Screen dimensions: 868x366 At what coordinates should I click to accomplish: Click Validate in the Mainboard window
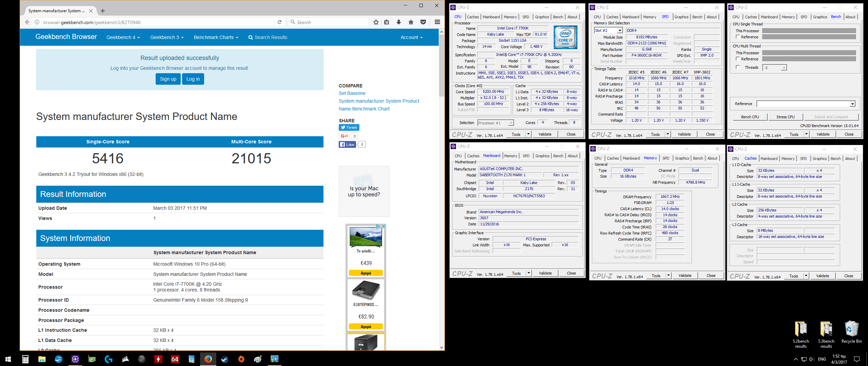click(x=545, y=273)
